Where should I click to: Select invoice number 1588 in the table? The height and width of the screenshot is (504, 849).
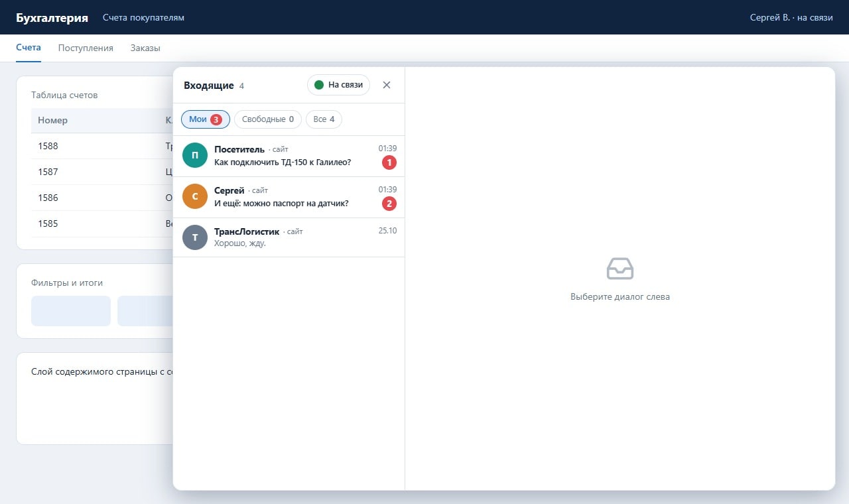(48, 146)
